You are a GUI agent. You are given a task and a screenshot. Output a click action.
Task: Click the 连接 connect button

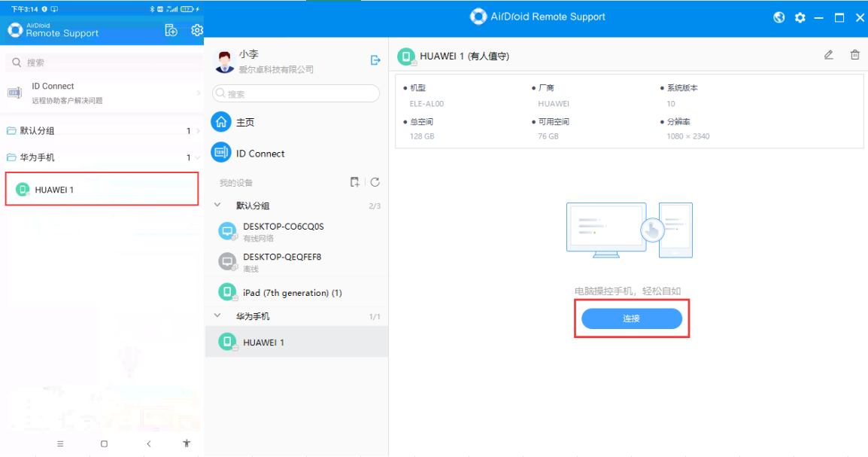tap(632, 318)
